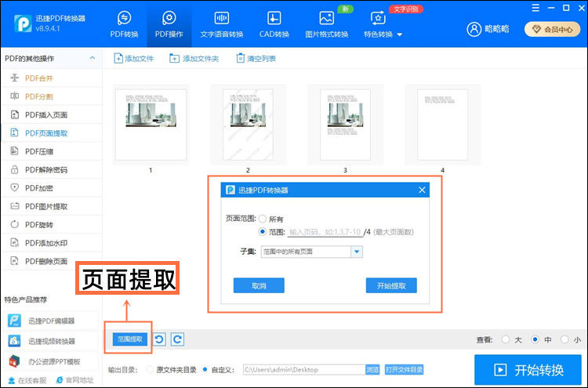Set view size to 中

(535, 339)
